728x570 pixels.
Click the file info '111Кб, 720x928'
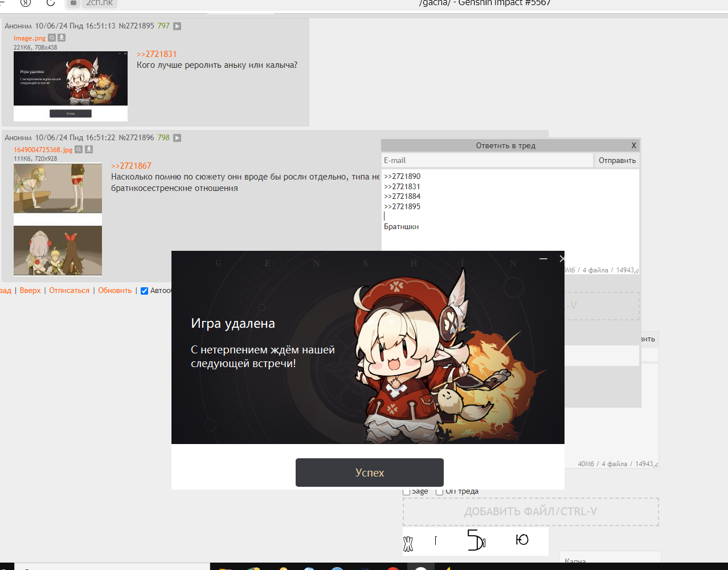pyautogui.click(x=35, y=158)
